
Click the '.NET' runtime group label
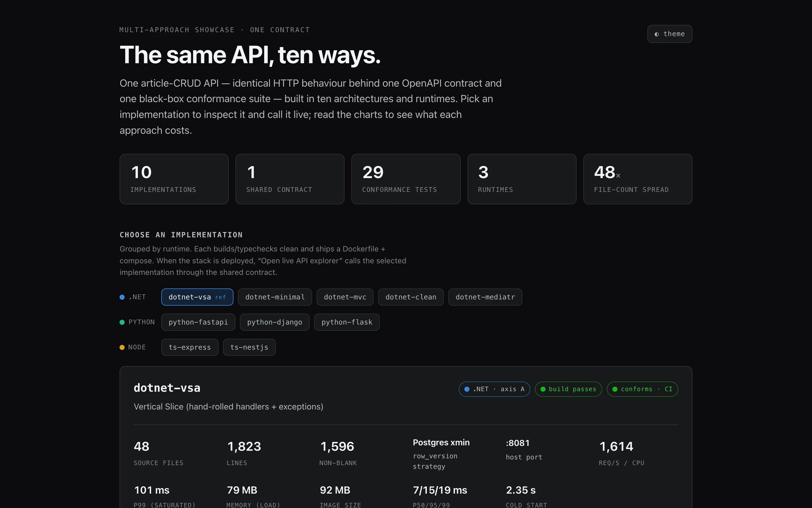[137, 297]
